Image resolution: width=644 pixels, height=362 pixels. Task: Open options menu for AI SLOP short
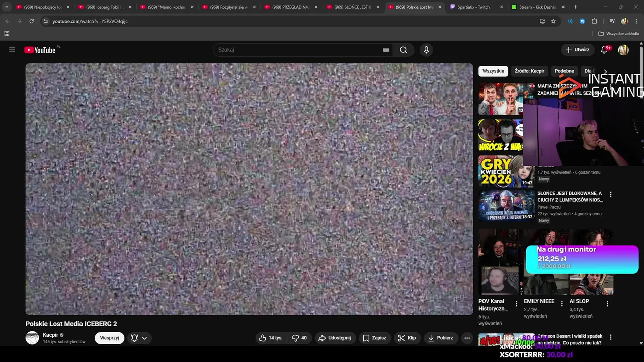(x=607, y=304)
